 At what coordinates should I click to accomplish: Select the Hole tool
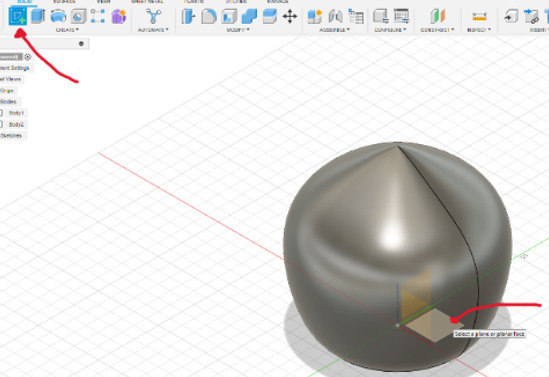(x=78, y=16)
